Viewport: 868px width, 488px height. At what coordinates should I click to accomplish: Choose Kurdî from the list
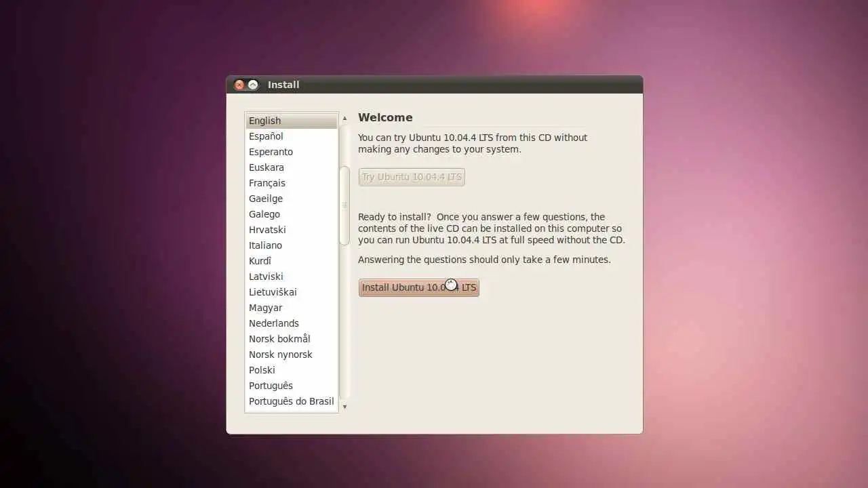(x=292, y=261)
